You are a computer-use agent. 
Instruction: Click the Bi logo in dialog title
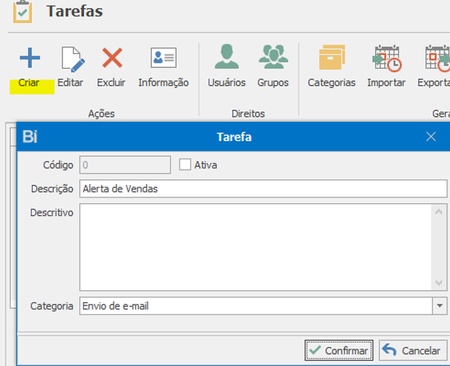(x=30, y=137)
